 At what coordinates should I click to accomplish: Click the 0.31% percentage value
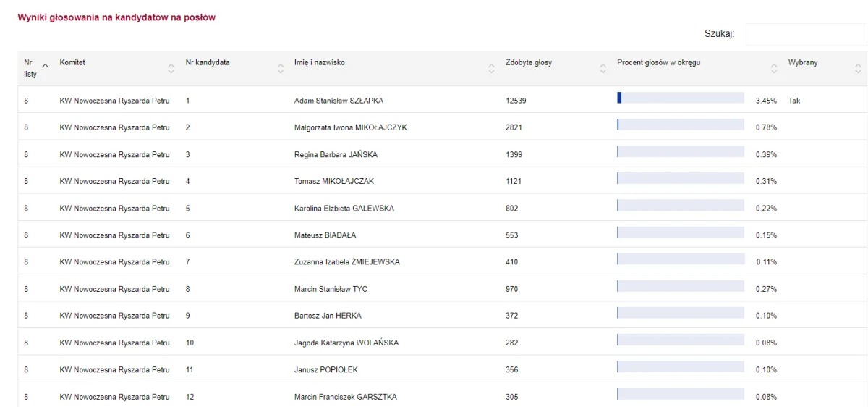tap(766, 181)
